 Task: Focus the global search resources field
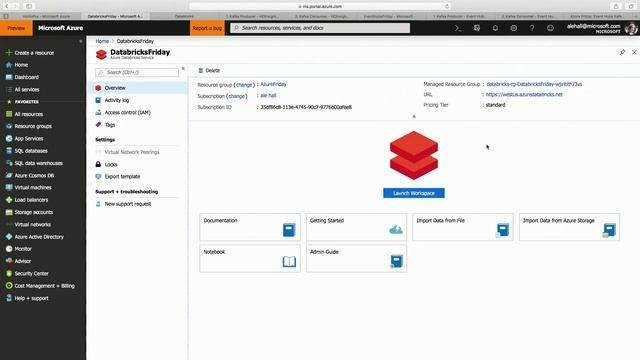[320, 28]
